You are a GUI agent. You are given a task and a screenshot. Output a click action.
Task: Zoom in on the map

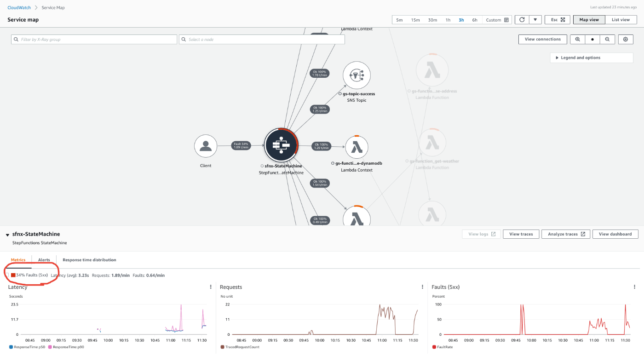click(577, 39)
